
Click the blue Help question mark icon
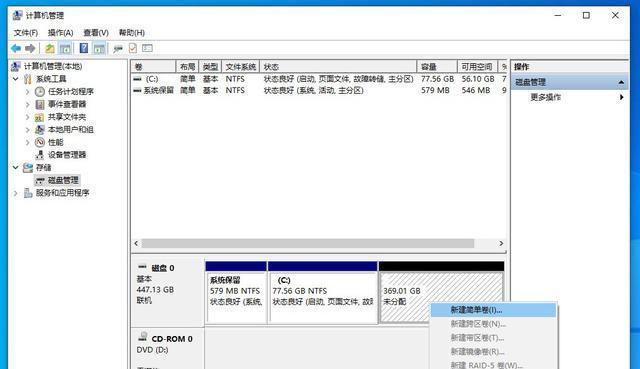(84, 48)
